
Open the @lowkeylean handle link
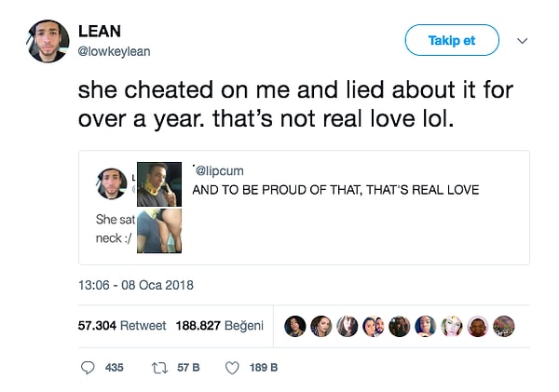click(x=114, y=52)
